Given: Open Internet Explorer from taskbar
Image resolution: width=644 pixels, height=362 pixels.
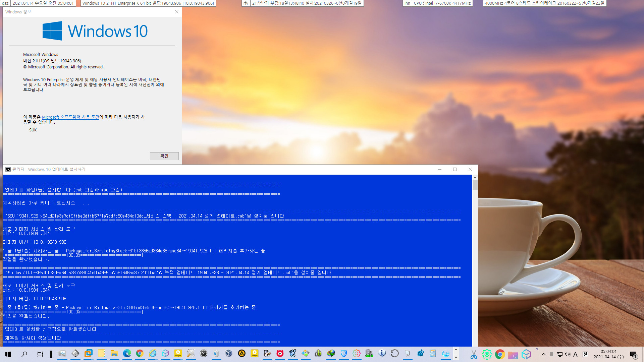Looking at the screenshot, I should [153, 353].
